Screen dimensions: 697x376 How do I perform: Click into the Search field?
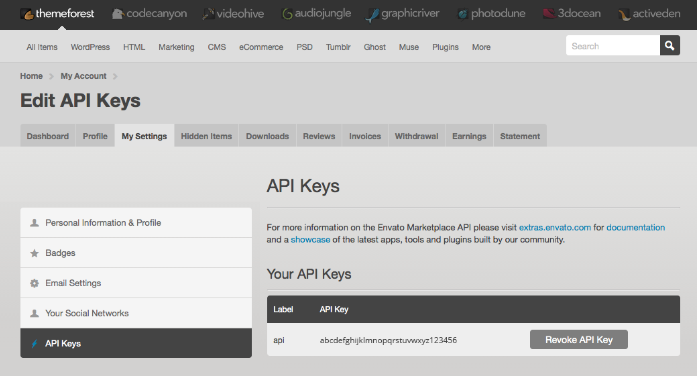[613, 45]
